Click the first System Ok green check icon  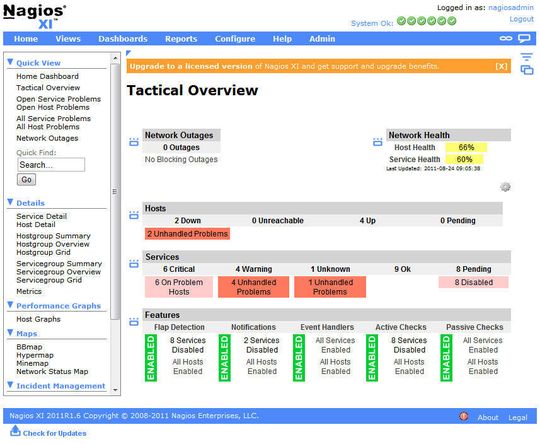[x=401, y=21]
